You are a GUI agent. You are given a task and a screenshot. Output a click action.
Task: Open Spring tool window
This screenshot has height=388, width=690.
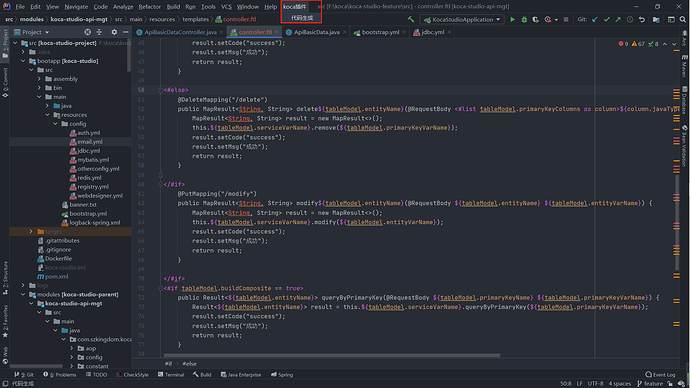click(282, 375)
